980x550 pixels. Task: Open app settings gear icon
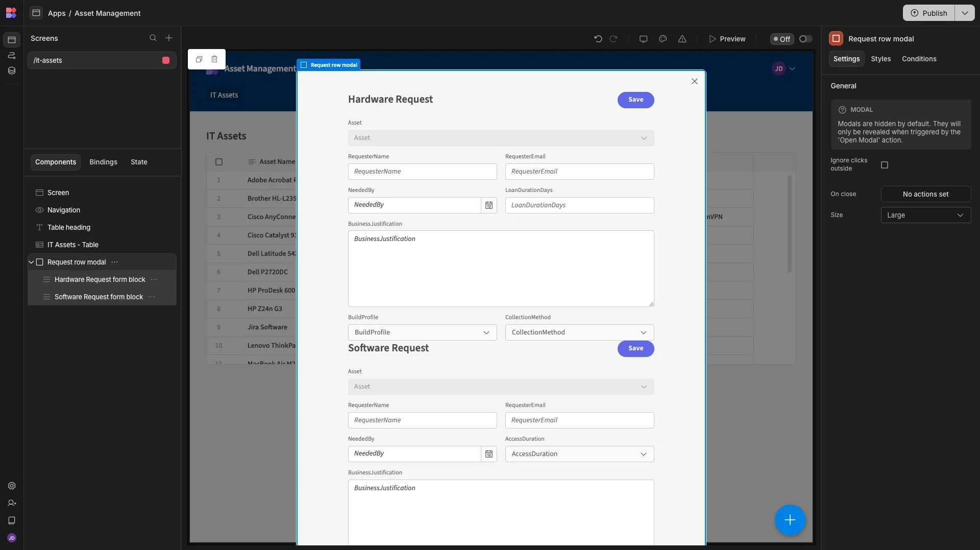pyautogui.click(x=12, y=486)
